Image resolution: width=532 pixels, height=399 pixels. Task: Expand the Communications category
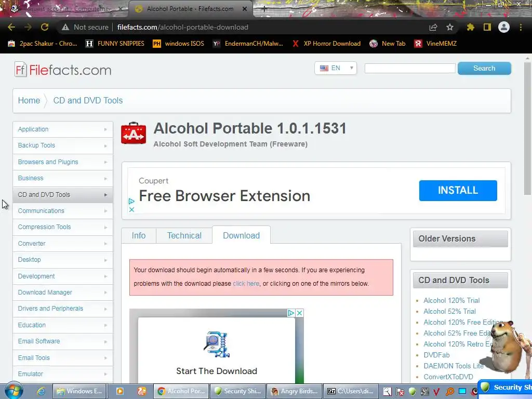tap(63, 211)
